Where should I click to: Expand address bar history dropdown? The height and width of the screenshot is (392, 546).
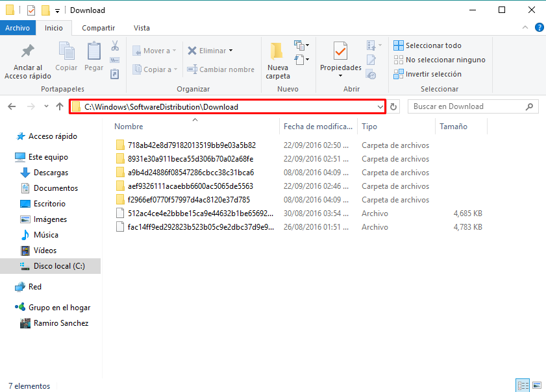click(380, 107)
